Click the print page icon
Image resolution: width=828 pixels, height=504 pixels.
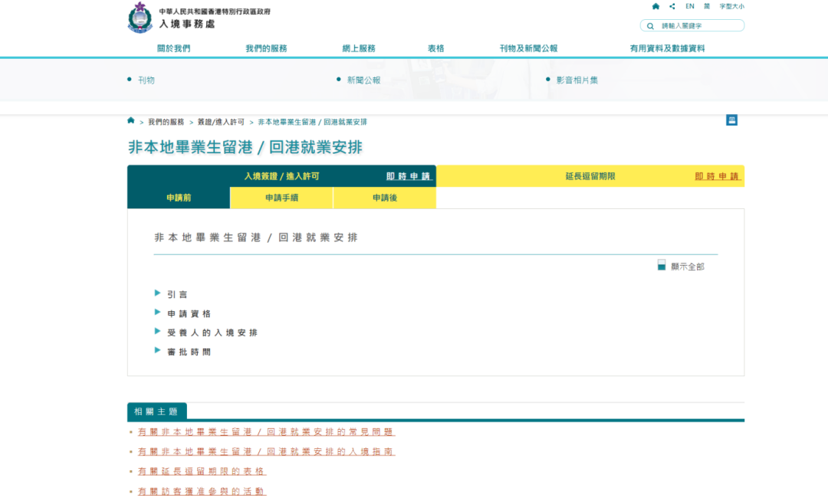(x=731, y=120)
